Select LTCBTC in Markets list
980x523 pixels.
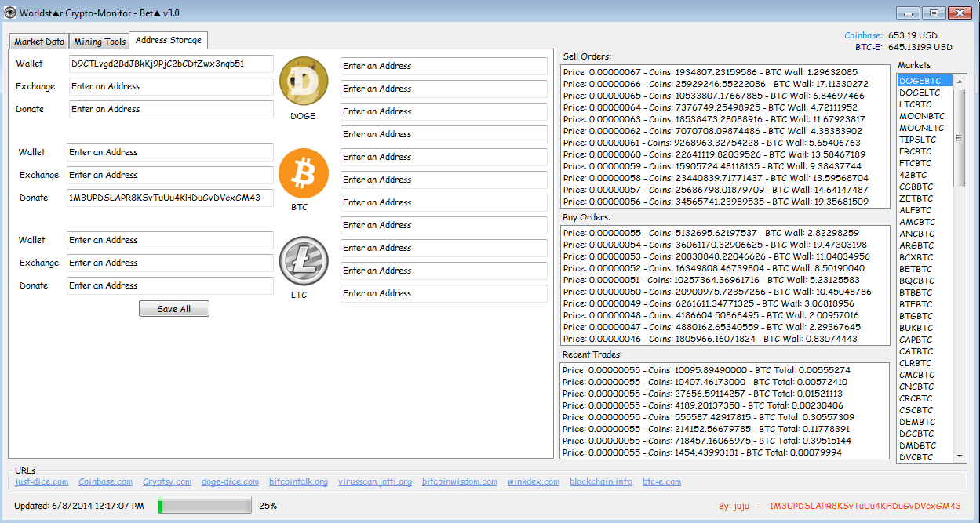point(925,104)
